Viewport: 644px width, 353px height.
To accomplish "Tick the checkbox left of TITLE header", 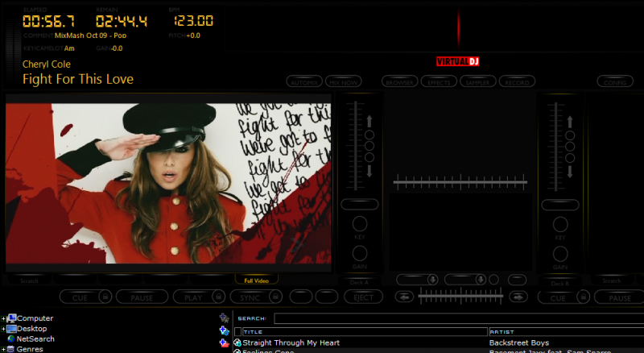I will 237,331.
